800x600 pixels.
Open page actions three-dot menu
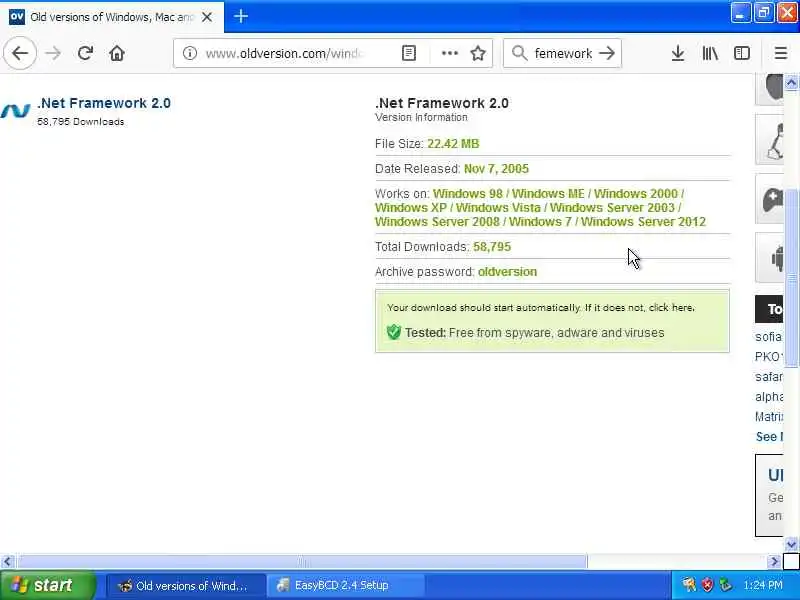[449, 53]
